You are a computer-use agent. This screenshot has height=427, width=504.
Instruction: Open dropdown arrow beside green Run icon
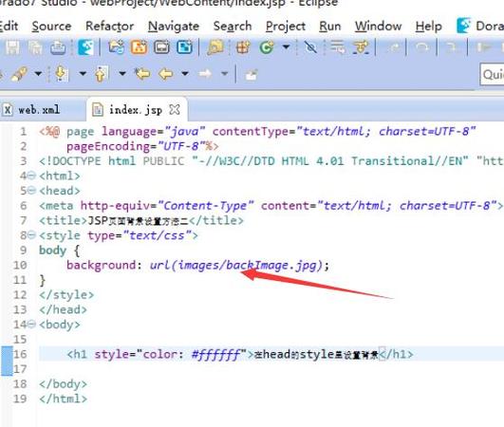[x=286, y=47]
